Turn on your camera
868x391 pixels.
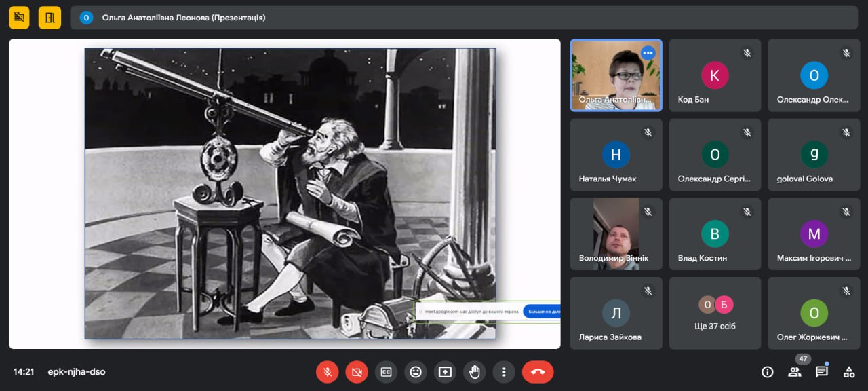pyautogui.click(x=357, y=372)
